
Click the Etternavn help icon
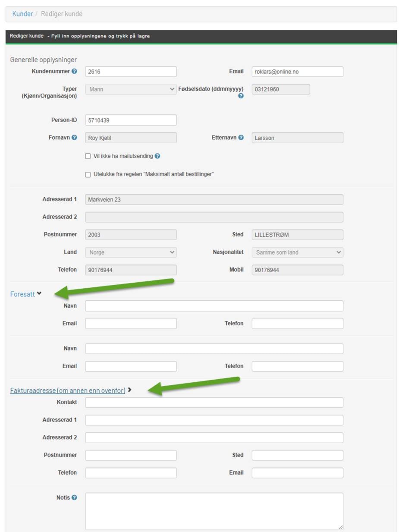(x=241, y=137)
